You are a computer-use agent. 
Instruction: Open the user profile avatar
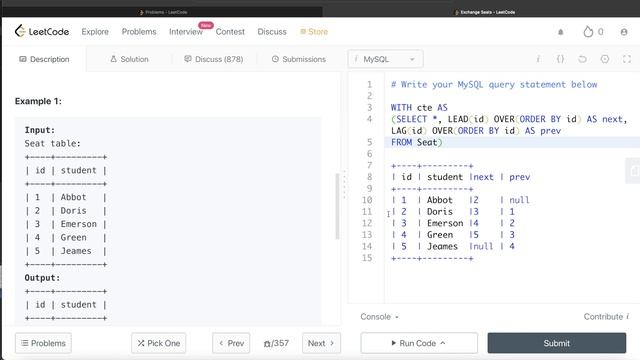[624, 32]
